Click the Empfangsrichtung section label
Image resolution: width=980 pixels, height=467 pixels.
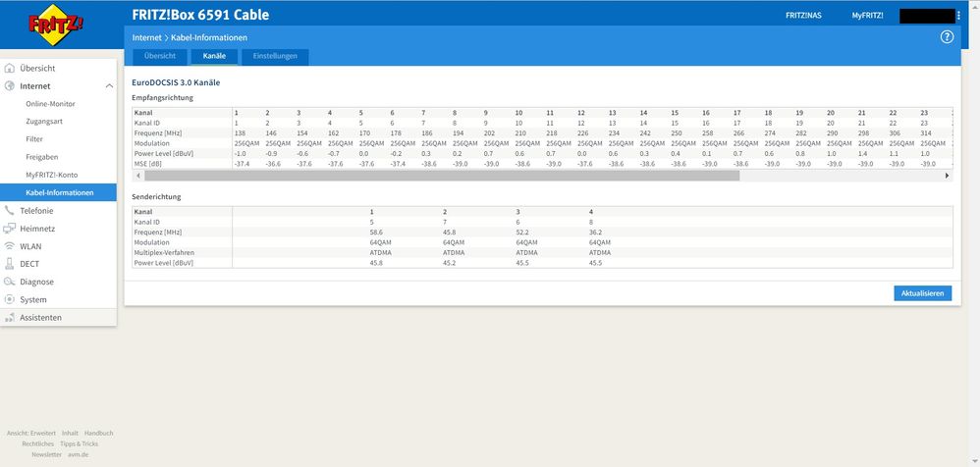coord(162,97)
